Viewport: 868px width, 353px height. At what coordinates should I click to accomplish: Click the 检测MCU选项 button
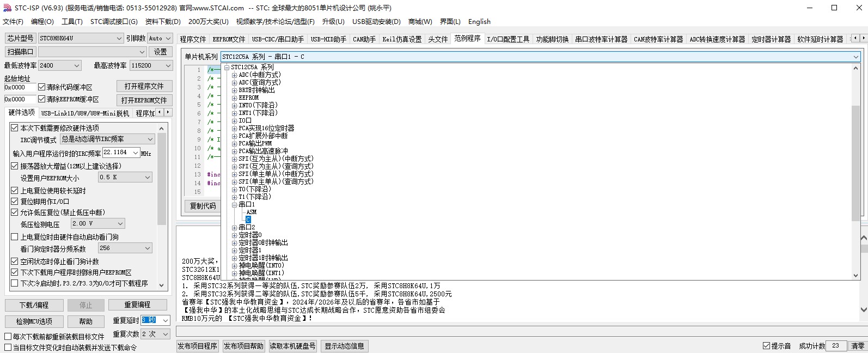point(34,321)
